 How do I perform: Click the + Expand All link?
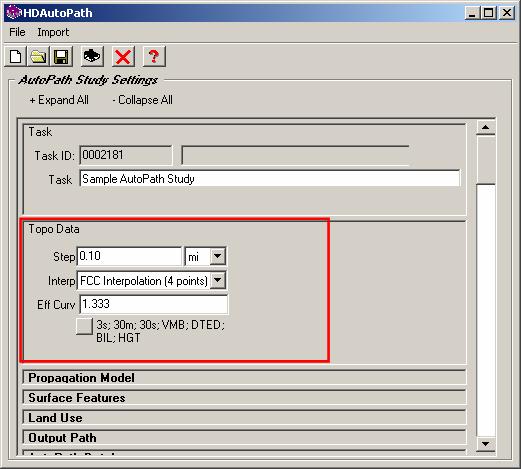[x=59, y=100]
